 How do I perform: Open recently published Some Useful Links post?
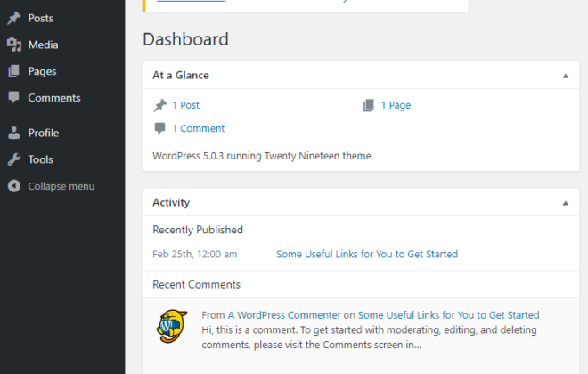(367, 254)
